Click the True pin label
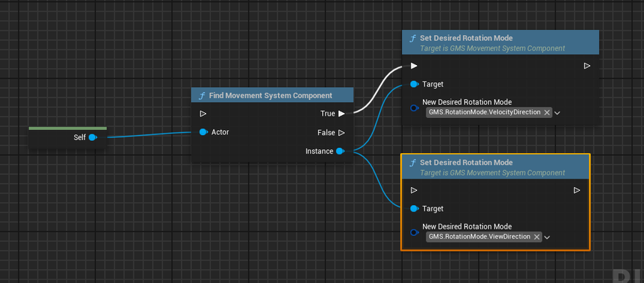 click(x=328, y=114)
